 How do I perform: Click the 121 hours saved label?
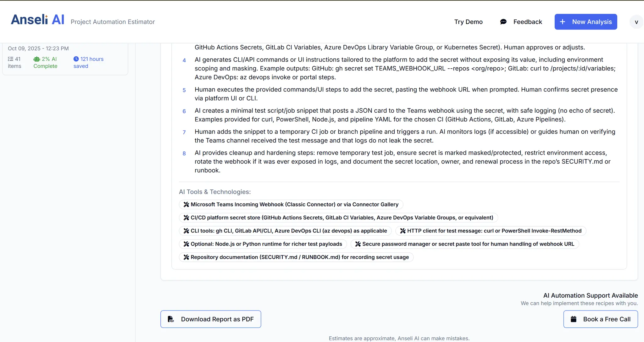pos(88,62)
